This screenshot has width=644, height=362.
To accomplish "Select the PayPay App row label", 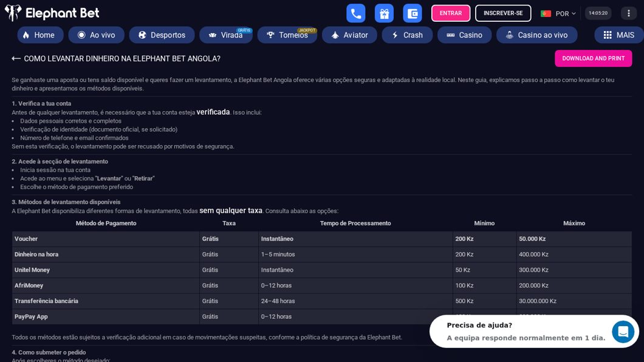I will [x=31, y=317].
